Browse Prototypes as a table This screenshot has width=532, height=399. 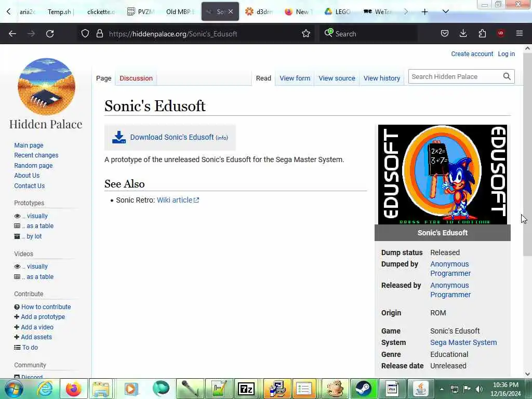tap(40, 226)
